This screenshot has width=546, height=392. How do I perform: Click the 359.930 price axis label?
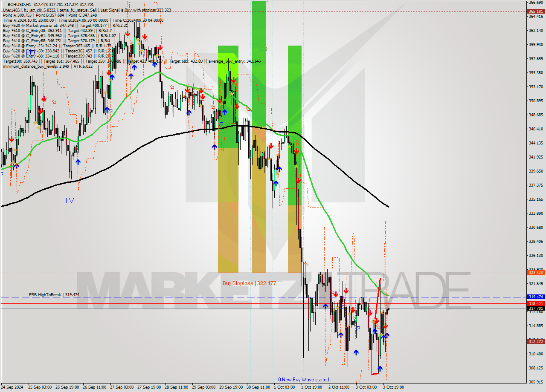[535, 44]
